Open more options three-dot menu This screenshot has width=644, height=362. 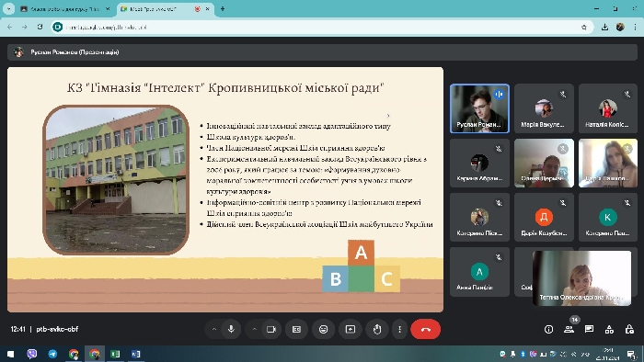coord(399,329)
